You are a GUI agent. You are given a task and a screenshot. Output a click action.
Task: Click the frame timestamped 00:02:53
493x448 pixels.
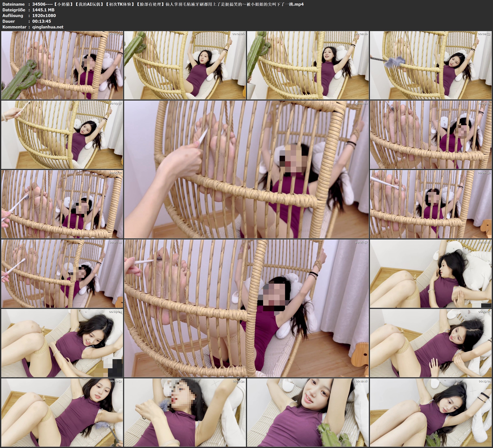[x=431, y=65]
